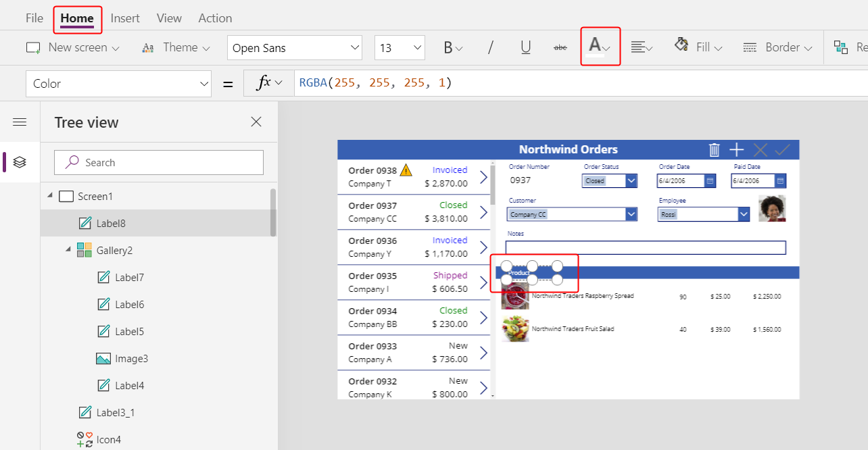The width and height of the screenshot is (868, 450).
Task: Click the checkmark save icon in app header
Action: coord(783,149)
